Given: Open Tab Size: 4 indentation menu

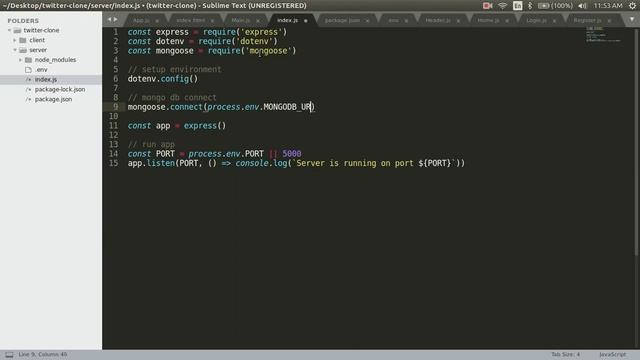Looking at the screenshot, I should (565, 354).
